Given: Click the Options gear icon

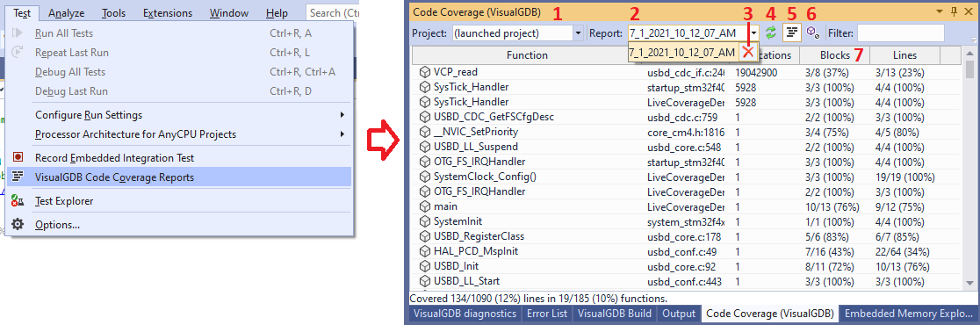Looking at the screenshot, I should pos(18,224).
